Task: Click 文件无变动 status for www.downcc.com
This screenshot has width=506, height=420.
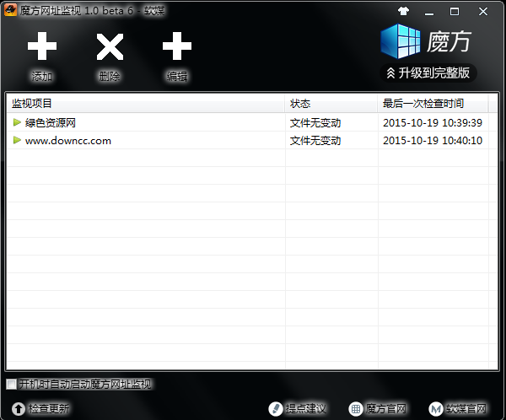Action: [315, 141]
